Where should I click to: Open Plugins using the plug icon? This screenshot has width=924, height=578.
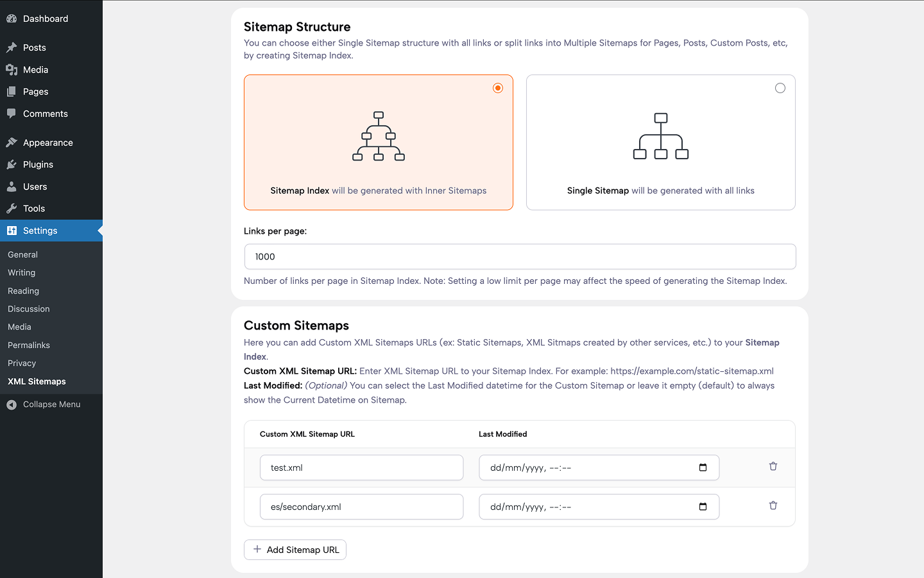(x=12, y=164)
